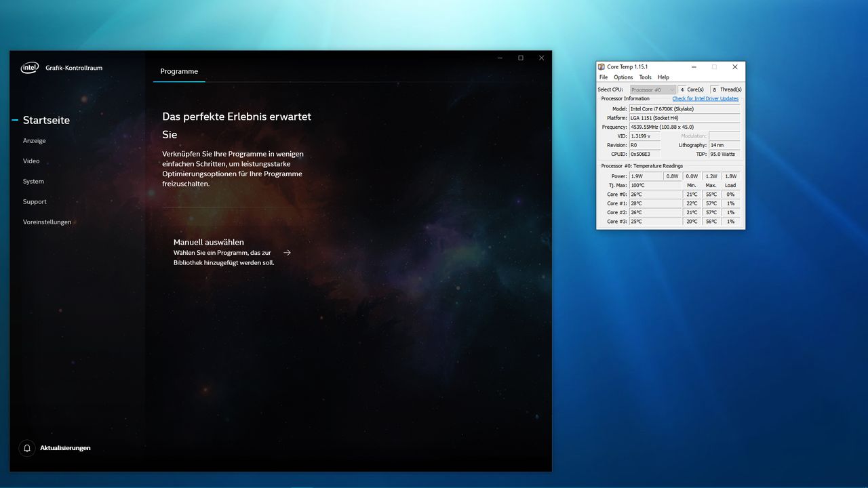Click the Tj. Max value 100°C
The image size is (868, 488).
tap(655, 185)
